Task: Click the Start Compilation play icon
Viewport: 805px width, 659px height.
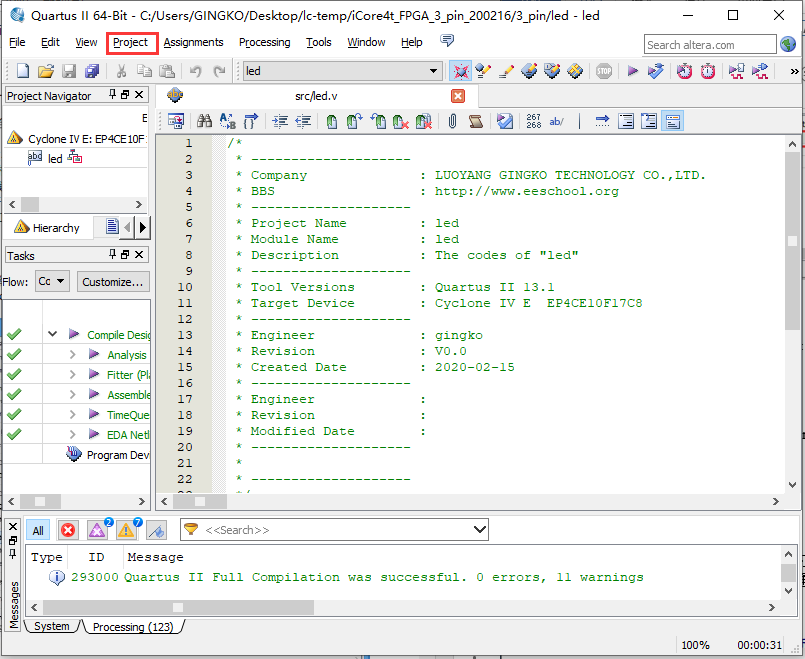Action: (x=632, y=71)
